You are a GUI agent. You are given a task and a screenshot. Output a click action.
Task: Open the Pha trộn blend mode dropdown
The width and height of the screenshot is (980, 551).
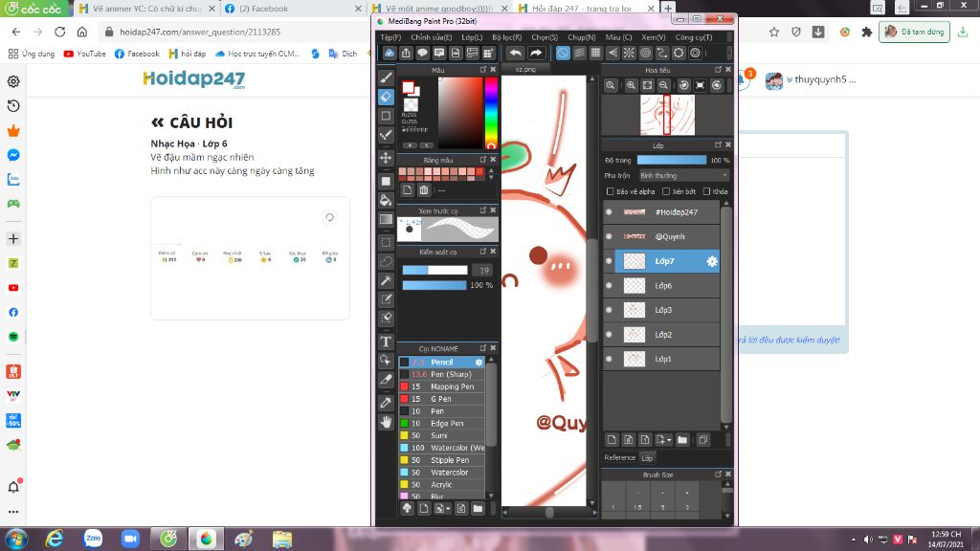[x=683, y=176]
